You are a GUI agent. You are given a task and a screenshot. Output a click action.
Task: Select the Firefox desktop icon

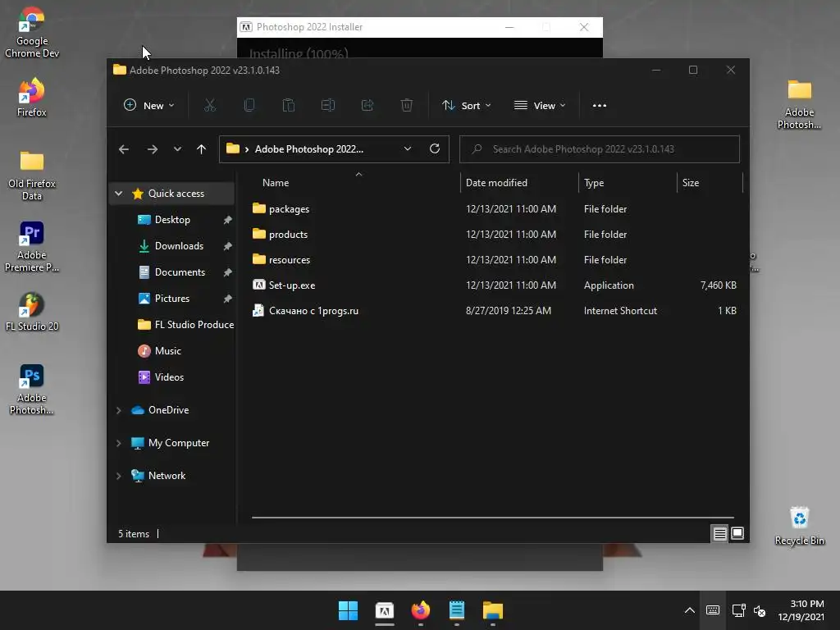(x=32, y=98)
